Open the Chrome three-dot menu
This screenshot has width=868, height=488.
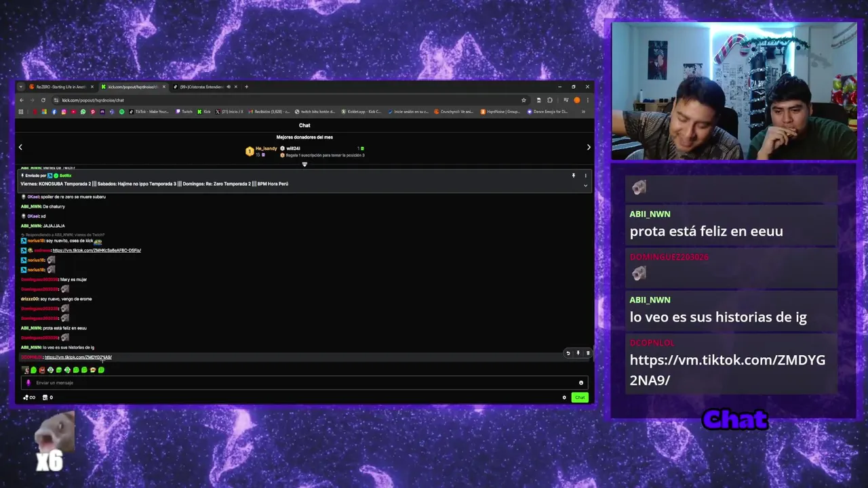(x=587, y=100)
